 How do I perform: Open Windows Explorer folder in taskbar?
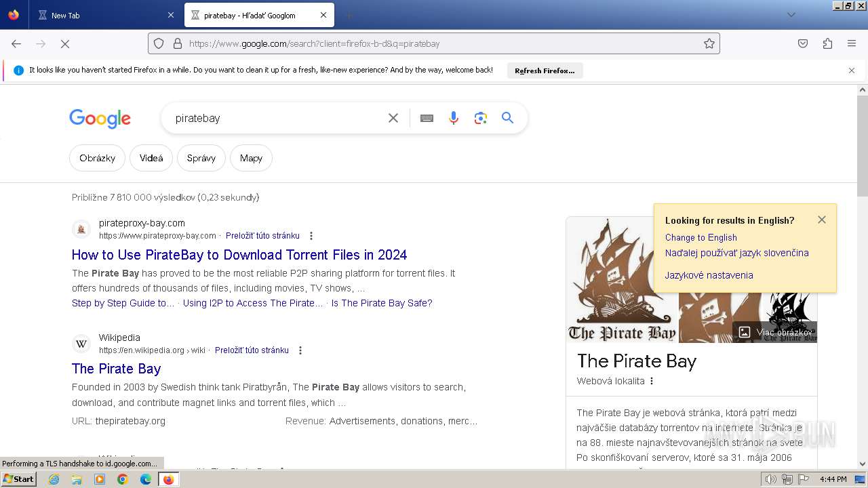(x=77, y=479)
